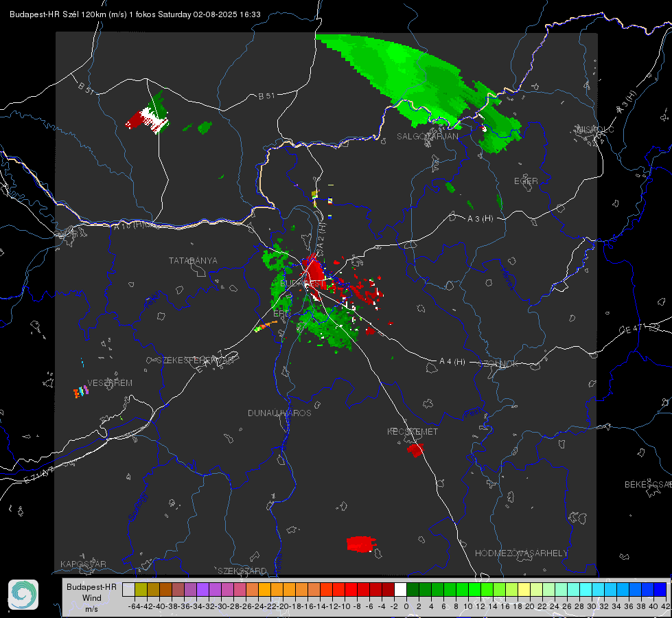Click the SZÉKESFEHÉRVÁR city label

click(195, 360)
